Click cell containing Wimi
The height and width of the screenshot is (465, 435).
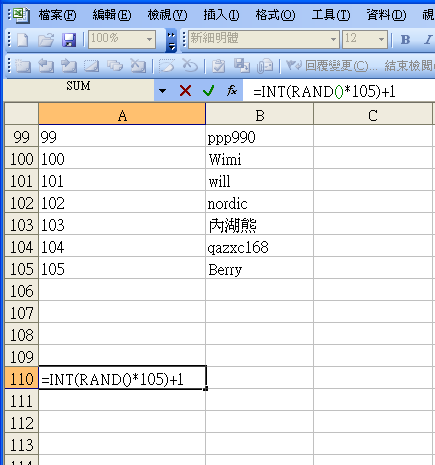coord(260,158)
